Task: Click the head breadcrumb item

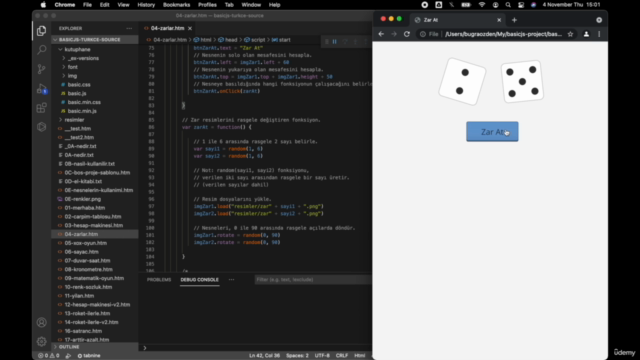Action: pyautogui.click(x=231, y=40)
